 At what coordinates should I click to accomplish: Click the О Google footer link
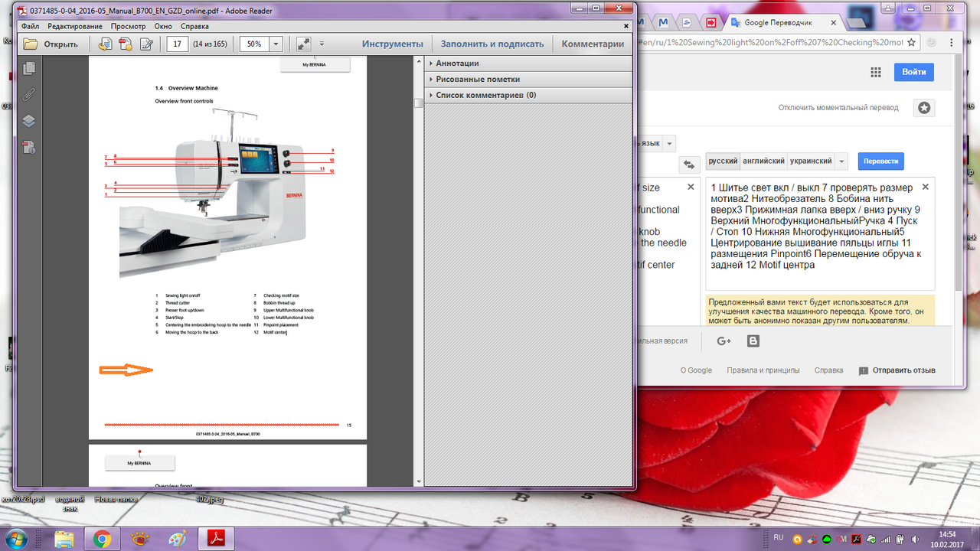point(696,370)
